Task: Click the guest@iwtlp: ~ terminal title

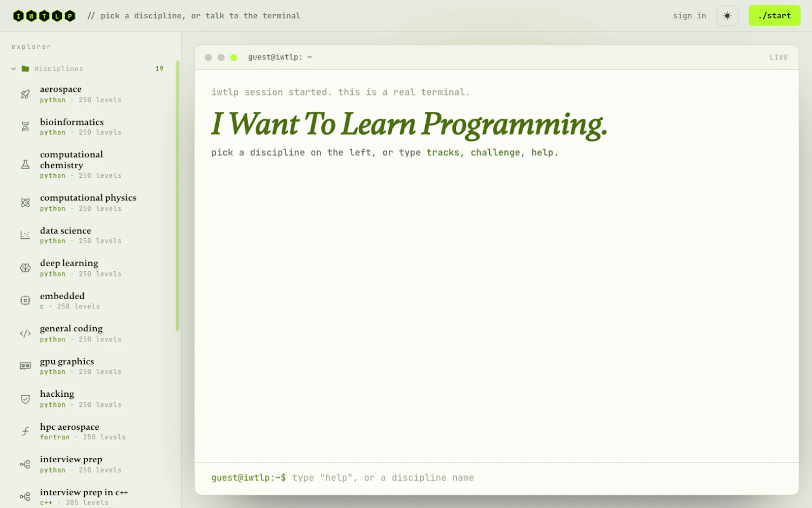Action: (x=280, y=57)
